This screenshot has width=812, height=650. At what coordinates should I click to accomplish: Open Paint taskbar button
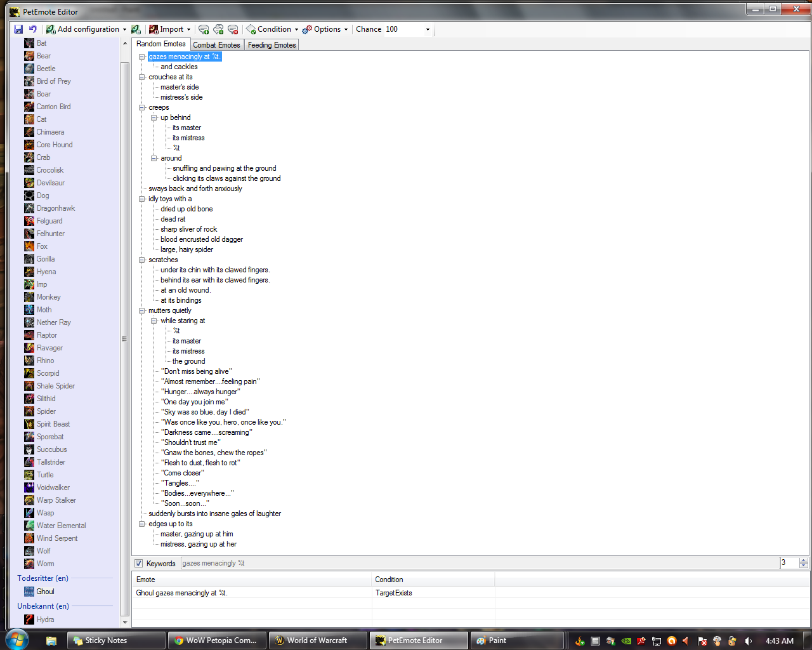point(518,640)
